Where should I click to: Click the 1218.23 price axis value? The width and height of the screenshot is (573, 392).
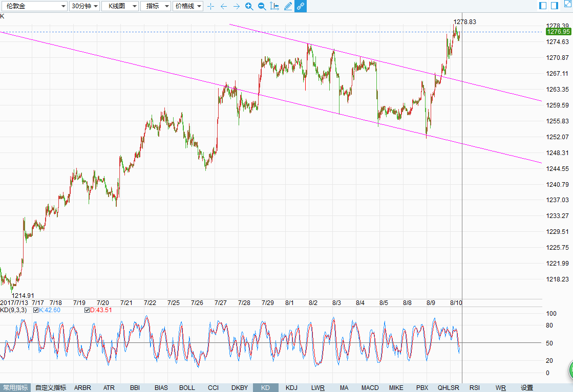click(557, 279)
